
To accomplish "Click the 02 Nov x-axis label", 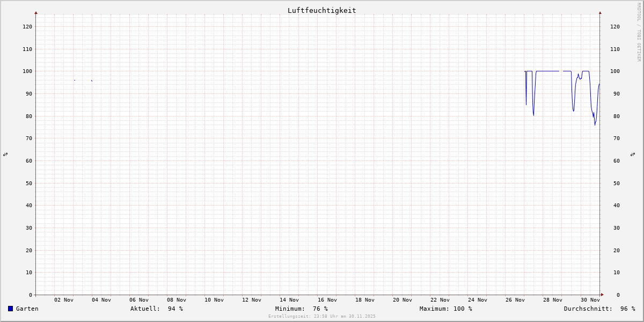I will pyautogui.click(x=64, y=299).
